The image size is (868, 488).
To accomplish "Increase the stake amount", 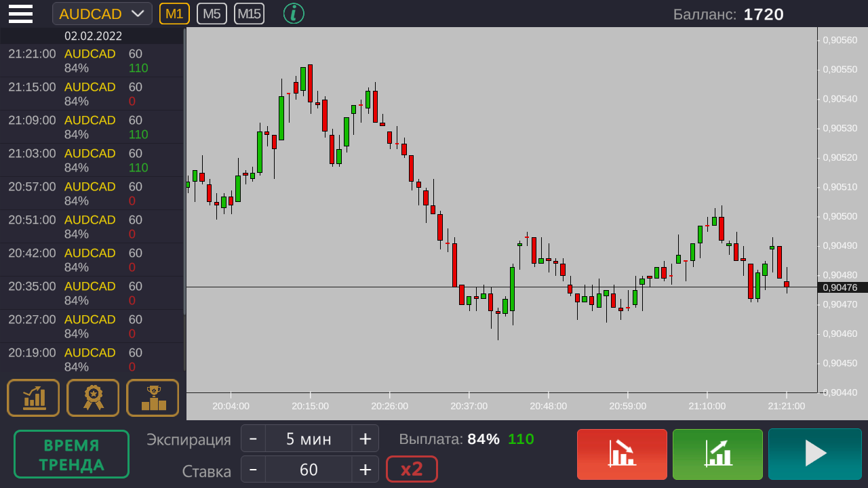I will pyautogui.click(x=365, y=469).
